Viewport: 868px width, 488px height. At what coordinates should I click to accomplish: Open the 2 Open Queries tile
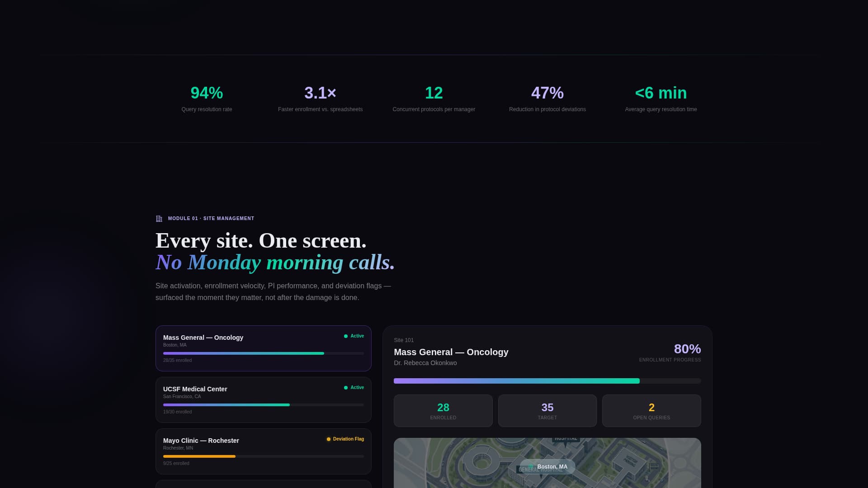click(x=651, y=411)
